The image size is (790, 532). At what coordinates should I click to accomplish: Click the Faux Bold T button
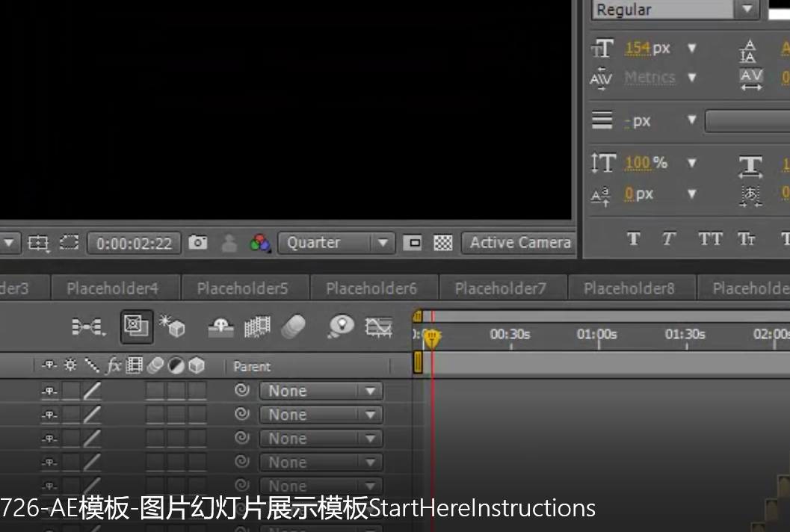click(634, 238)
